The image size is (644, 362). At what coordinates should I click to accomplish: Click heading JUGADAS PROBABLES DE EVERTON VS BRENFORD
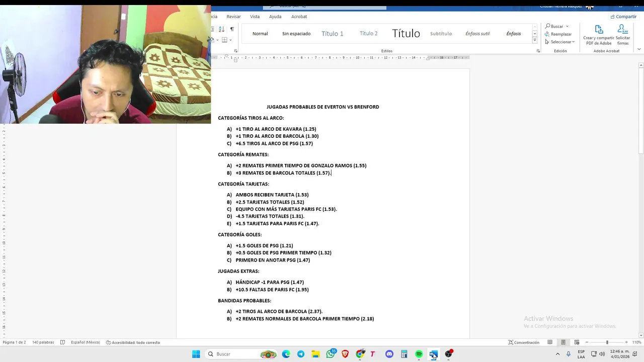tap(323, 107)
